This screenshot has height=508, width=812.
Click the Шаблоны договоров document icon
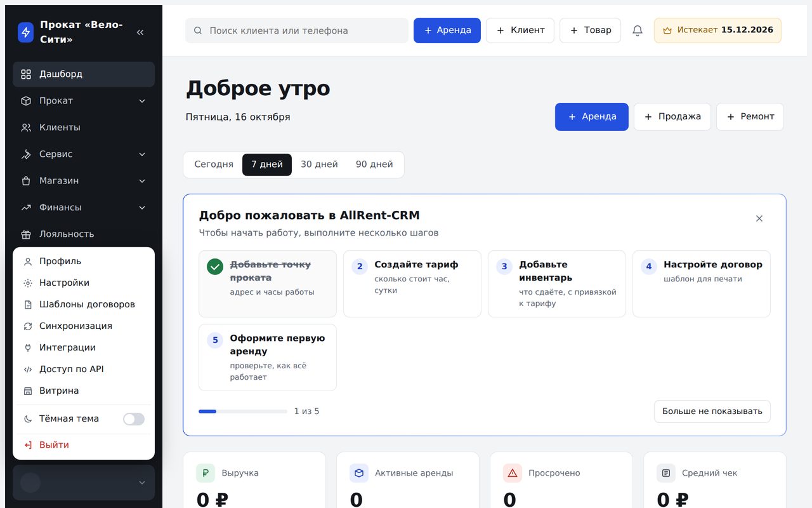pos(28,305)
